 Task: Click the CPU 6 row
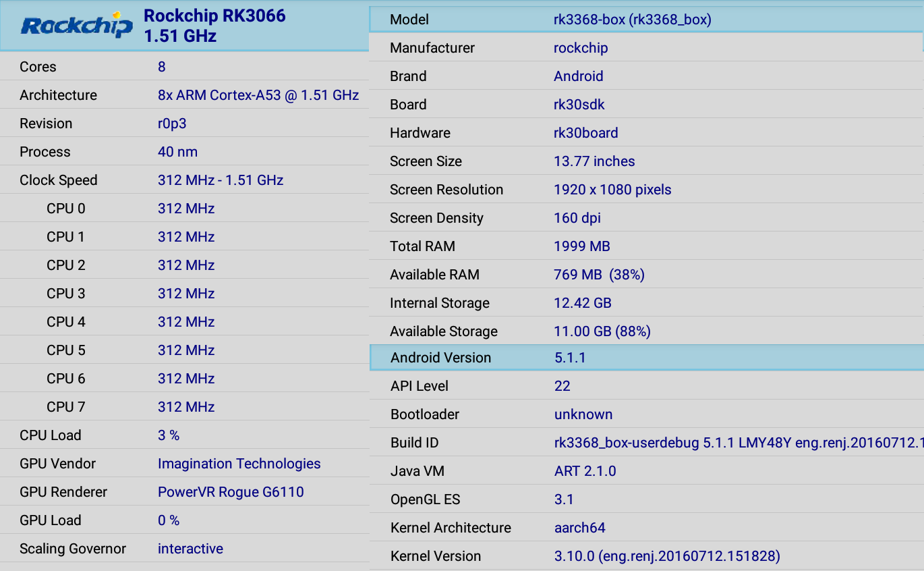[x=184, y=379]
